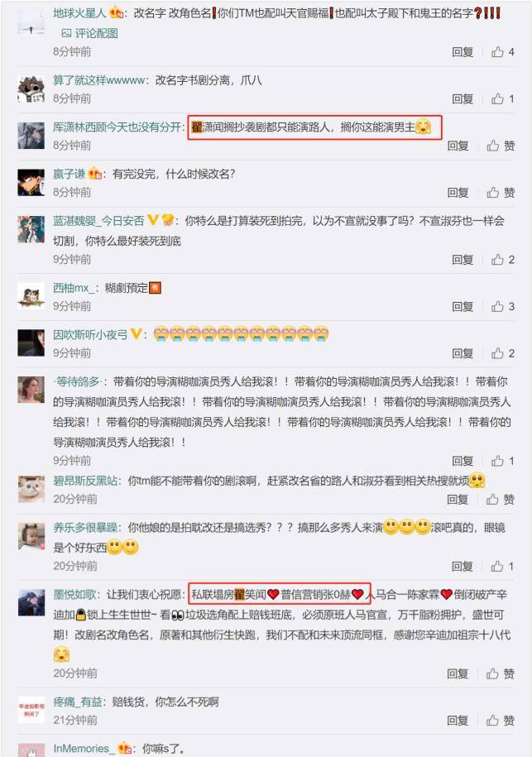Open 碧昂斯反黑站's profile via cat avatar

pyautogui.click(x=31, y=489)
